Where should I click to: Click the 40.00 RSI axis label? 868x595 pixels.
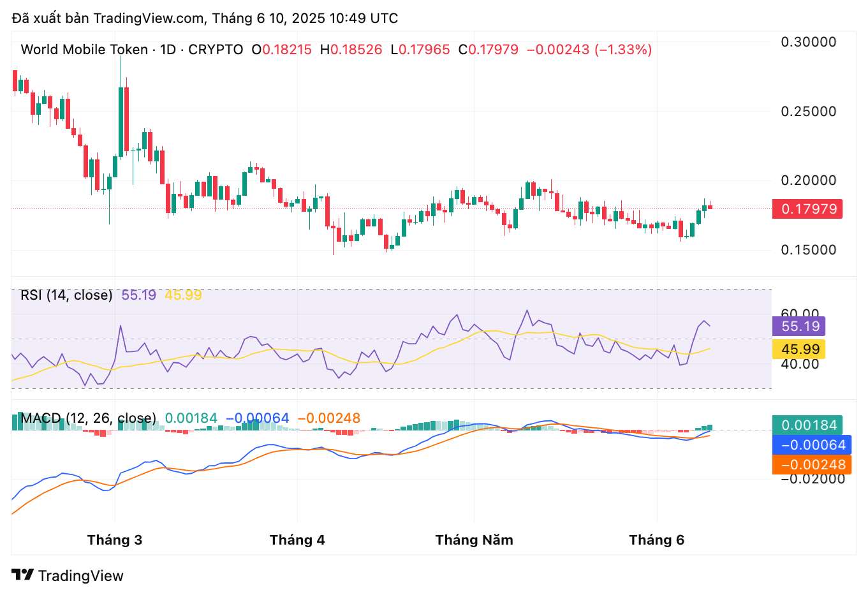point(800,364)
